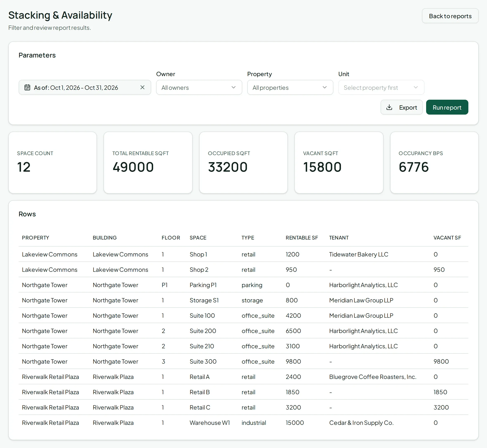Select Bluegrove Coffee Roasters, Inc. tenant

point(373,377)
